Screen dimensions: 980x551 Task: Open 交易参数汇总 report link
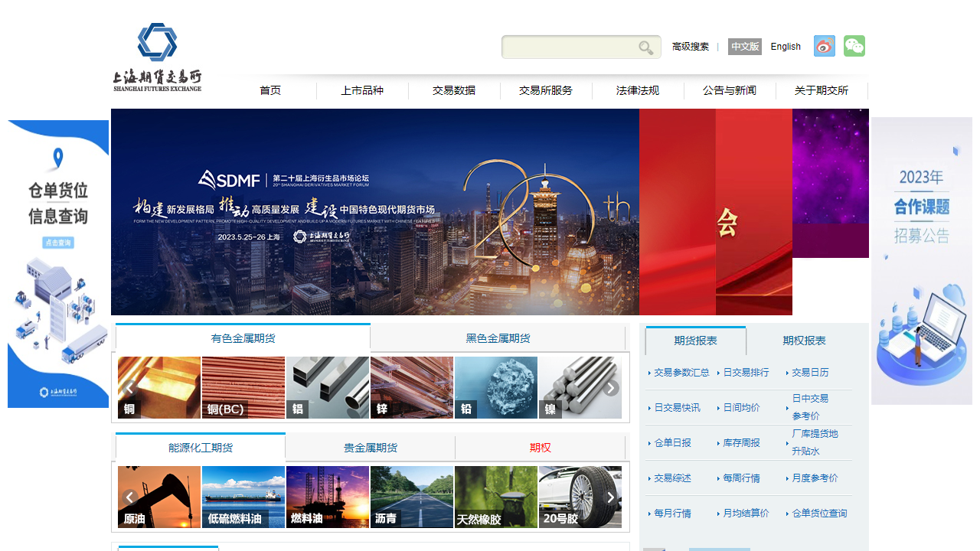(681, 373)
